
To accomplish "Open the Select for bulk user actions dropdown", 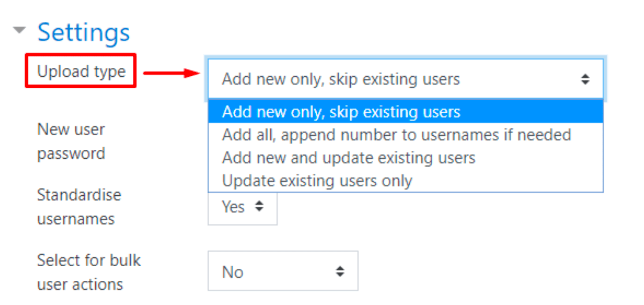I will (x=283, y=271).
